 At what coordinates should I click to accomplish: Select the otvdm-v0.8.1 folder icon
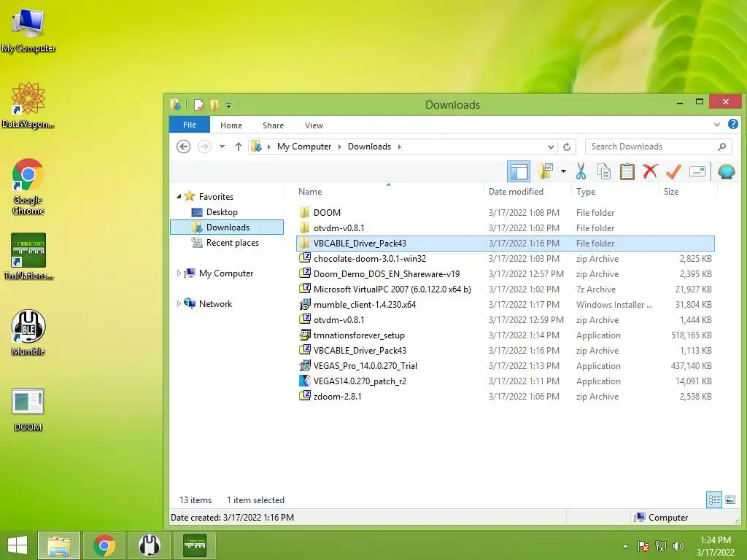(304, 227)
